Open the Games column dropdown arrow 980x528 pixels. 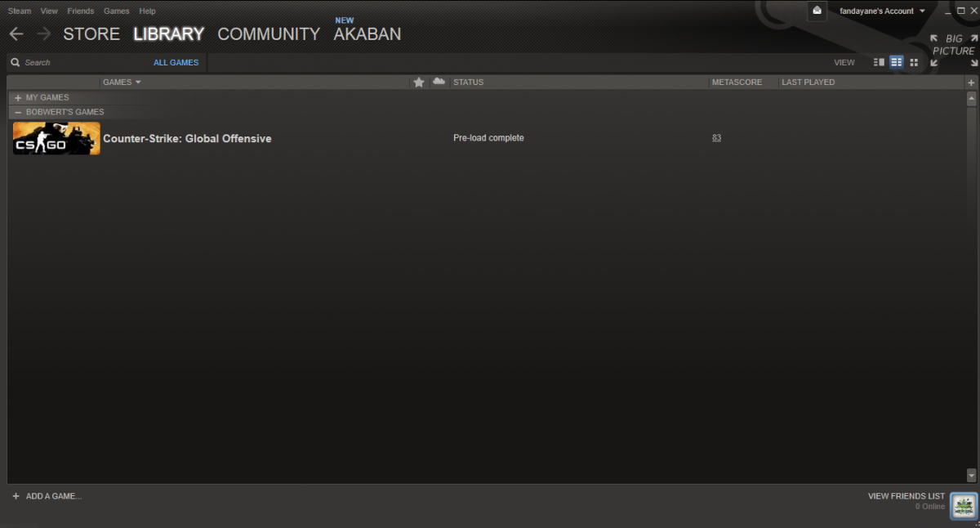pos(138,83)
